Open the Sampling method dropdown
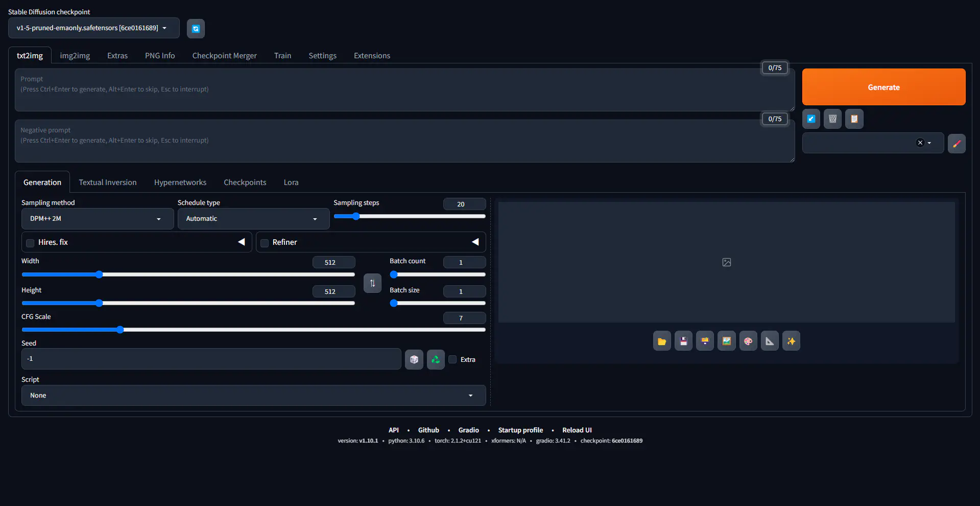 [97, 219]
